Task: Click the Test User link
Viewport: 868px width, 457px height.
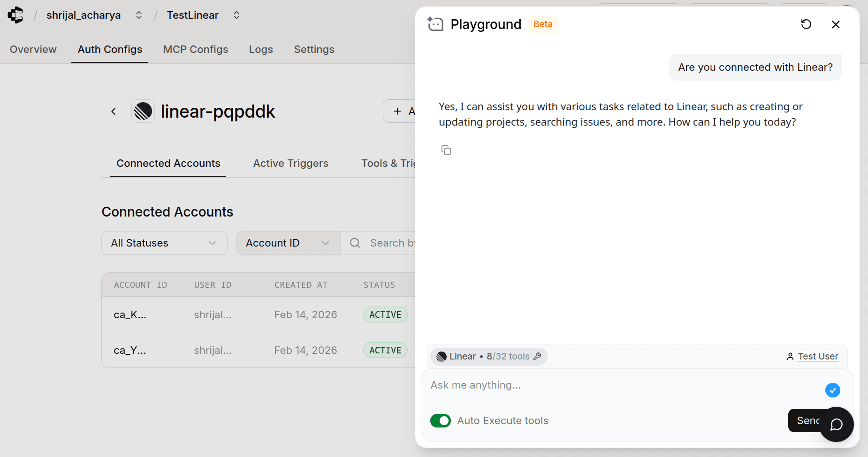Action: 818,356
